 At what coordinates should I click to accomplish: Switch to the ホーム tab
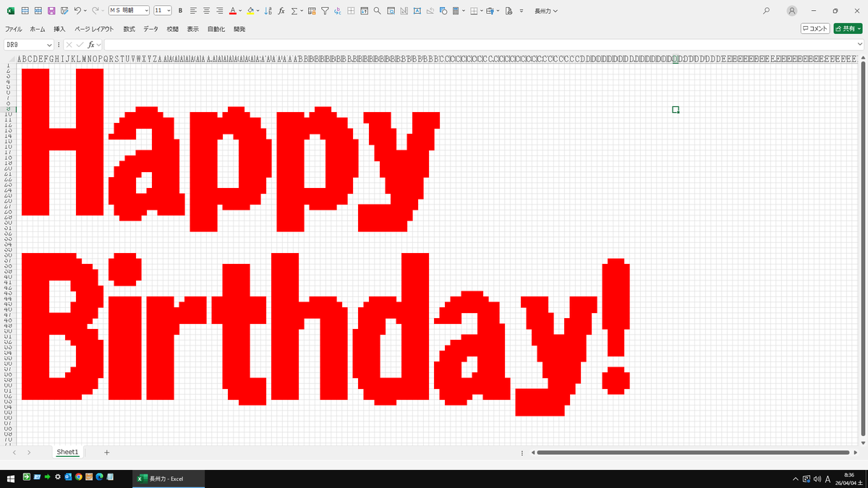point(37,29)
